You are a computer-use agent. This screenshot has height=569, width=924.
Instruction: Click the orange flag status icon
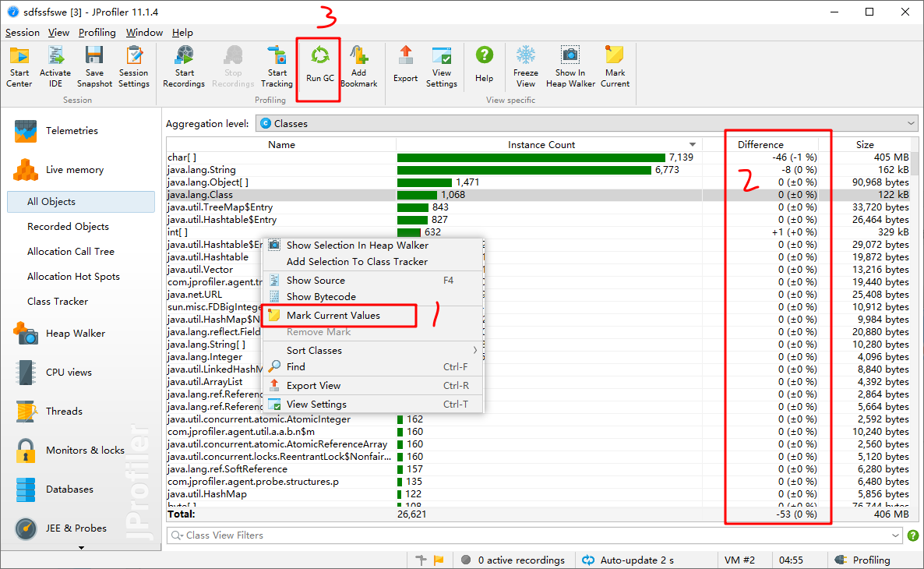click(439, 560)
